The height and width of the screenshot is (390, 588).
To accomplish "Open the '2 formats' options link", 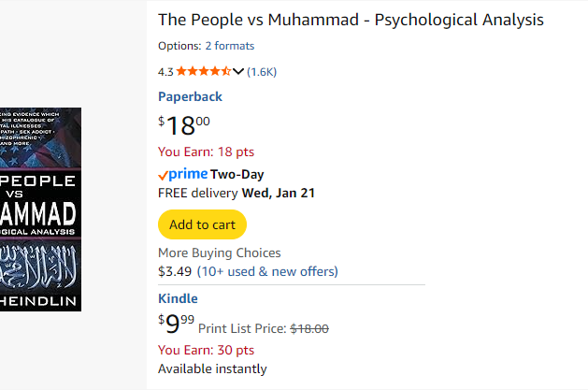I will 229,46.
